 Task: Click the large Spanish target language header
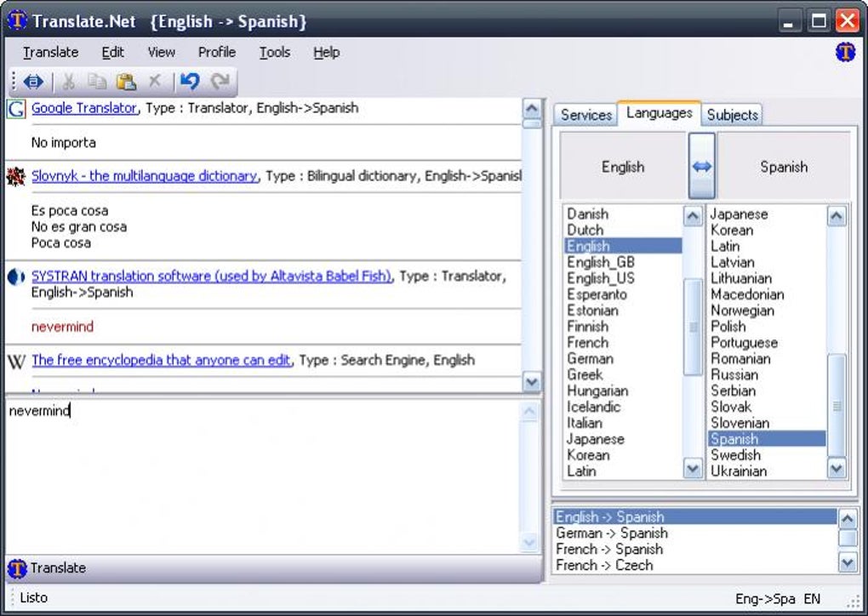pos(783,166)
